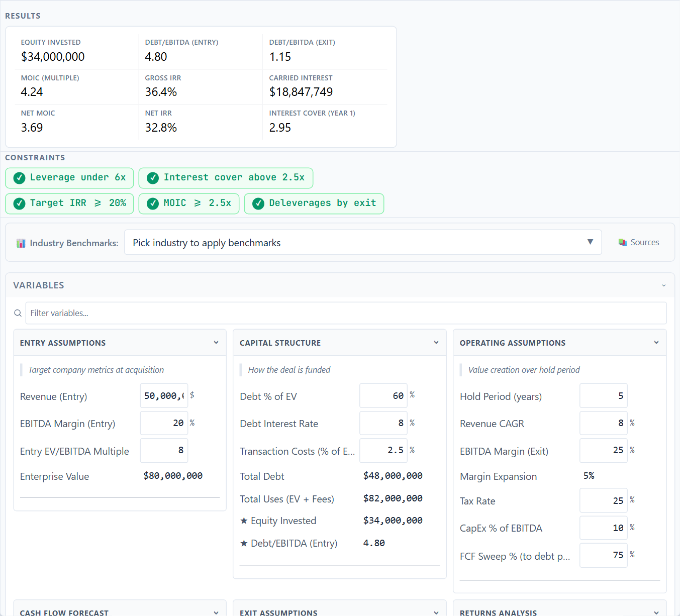The width and height of the screenshot is (680, 616).
Task: Click the Interest cover above 2.5x badge
Action: 226,178
